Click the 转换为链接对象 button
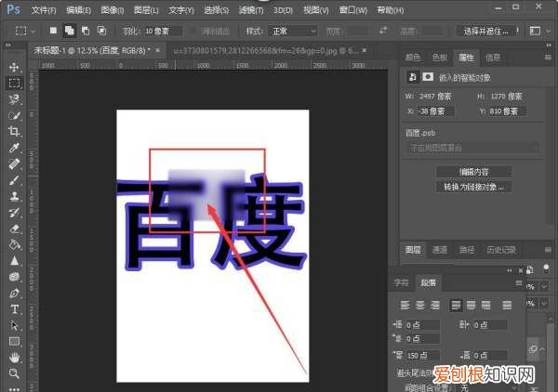558x392 pixels. tap(474, 187)
